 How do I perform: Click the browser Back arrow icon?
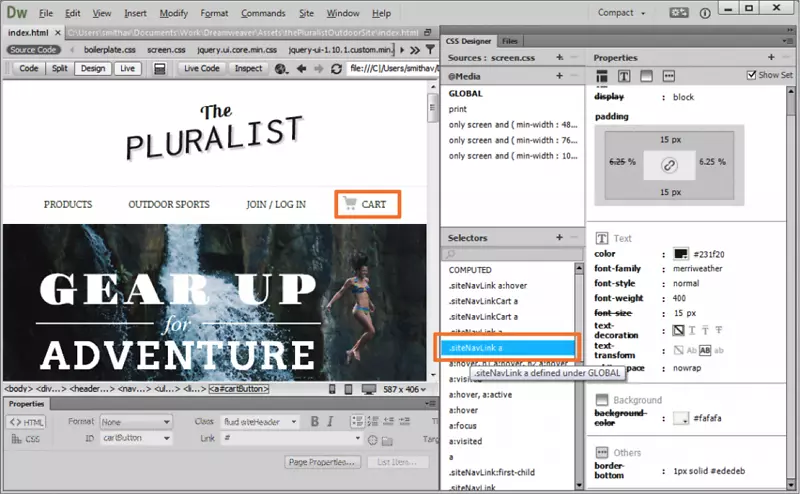(302, 68)
